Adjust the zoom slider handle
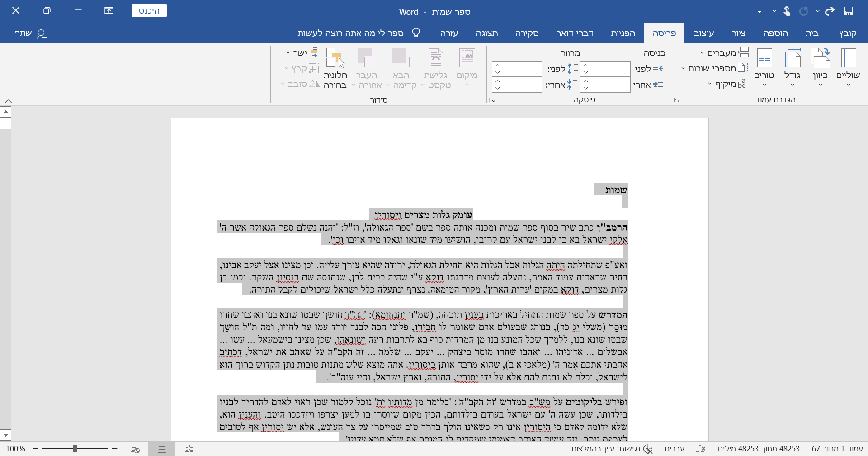The image size is (868, 456). click(x=75, y=449)
